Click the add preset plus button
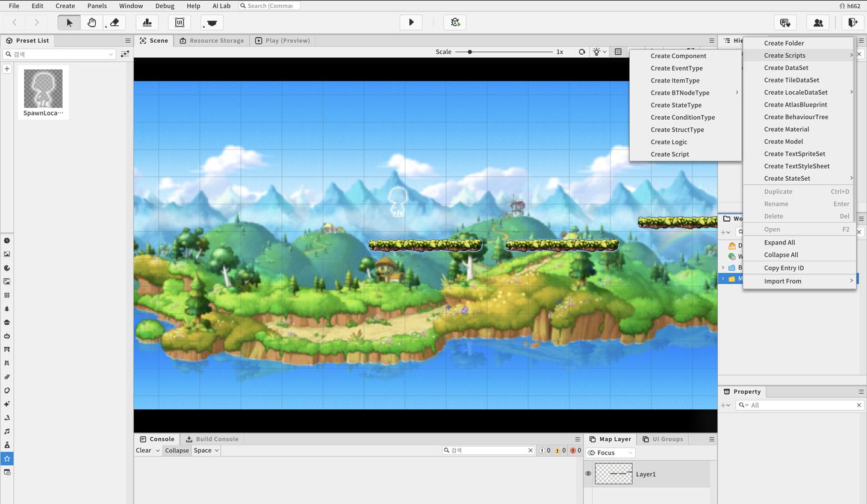 coord(7,69)
